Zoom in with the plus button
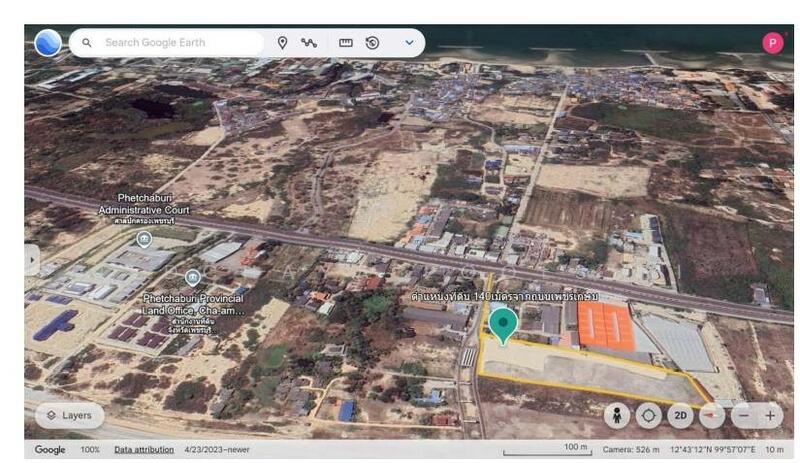The height and width of the screenshot is (463, 800). tap(770, 415)
